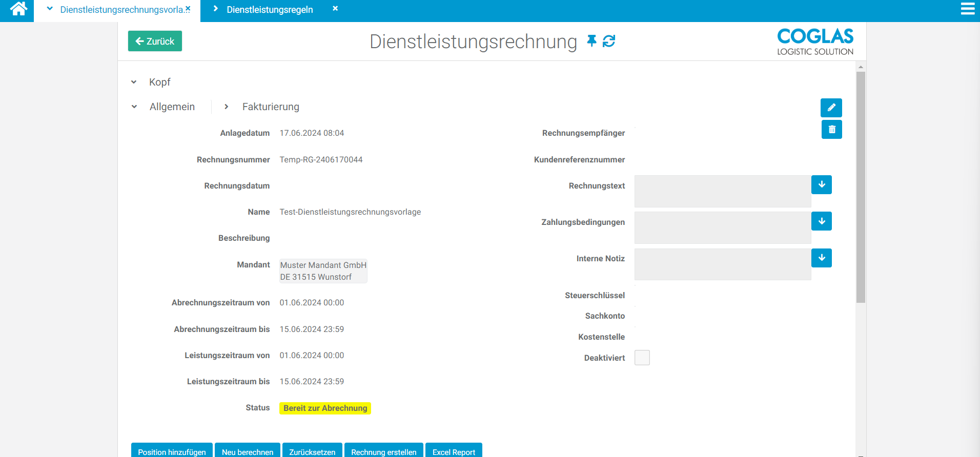Viewport: 980px width, 457px height.
Task: Close the Dienstleistungsregeln tab
Action: click(335, 9)
